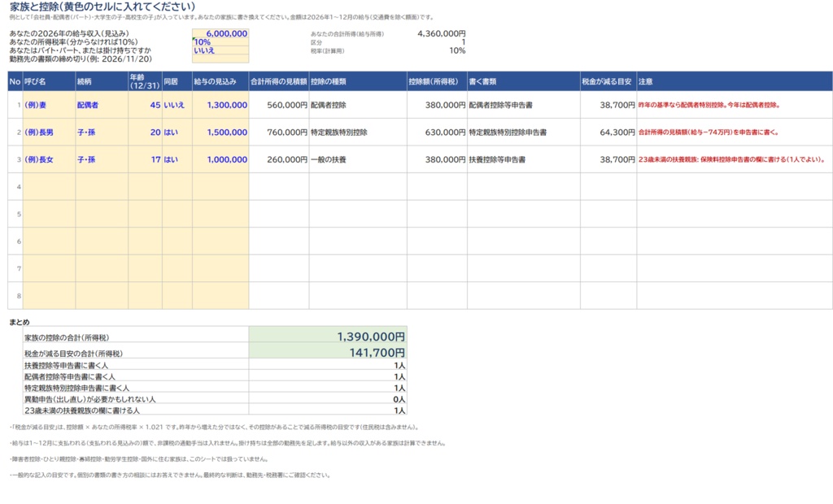
Task: Click the 書く書類 column header
Action: [x=524, y=81]
